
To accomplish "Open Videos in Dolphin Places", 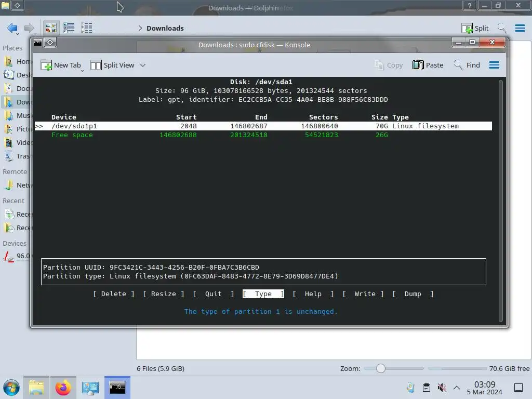I will tap(18, 142).
